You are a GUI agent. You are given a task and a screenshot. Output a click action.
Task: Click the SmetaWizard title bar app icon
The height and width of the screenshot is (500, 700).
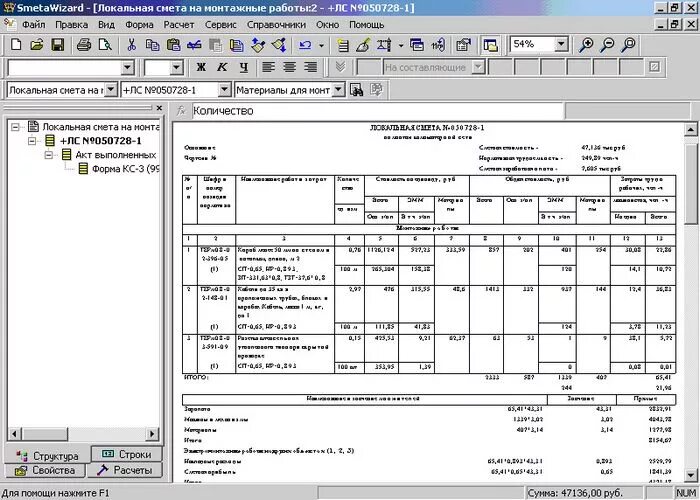click(8, 8)
